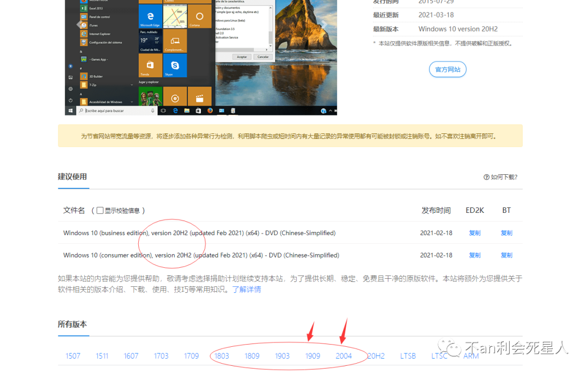The width and height of the screenshot is (588, 374).
Task: Select the 所有版本 tab heading
Action: click(x=72, y=324)
